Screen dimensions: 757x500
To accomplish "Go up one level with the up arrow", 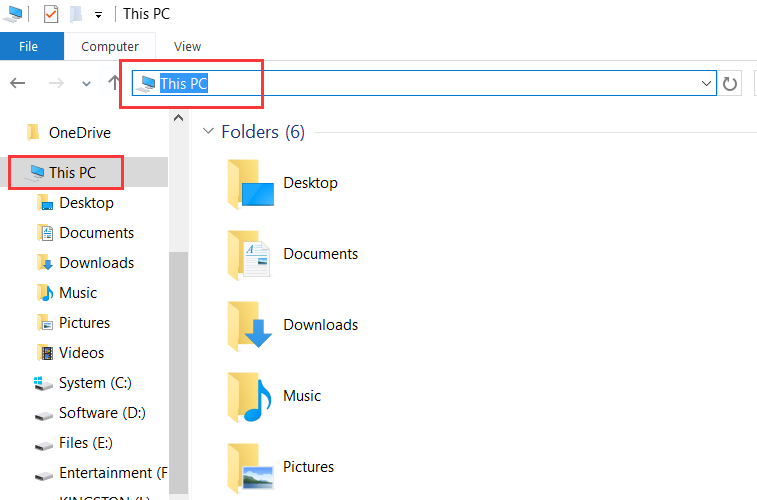I will point(115,83).
